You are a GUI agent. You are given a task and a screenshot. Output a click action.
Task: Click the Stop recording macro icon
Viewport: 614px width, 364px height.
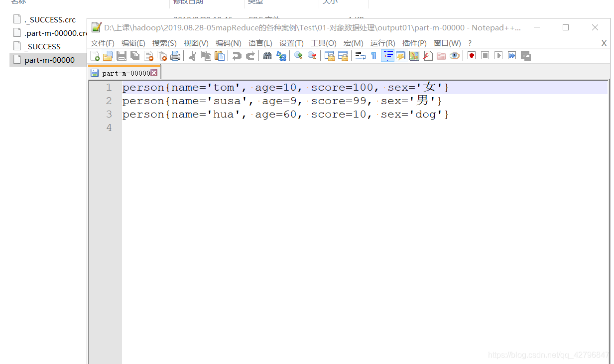(485, 56)
